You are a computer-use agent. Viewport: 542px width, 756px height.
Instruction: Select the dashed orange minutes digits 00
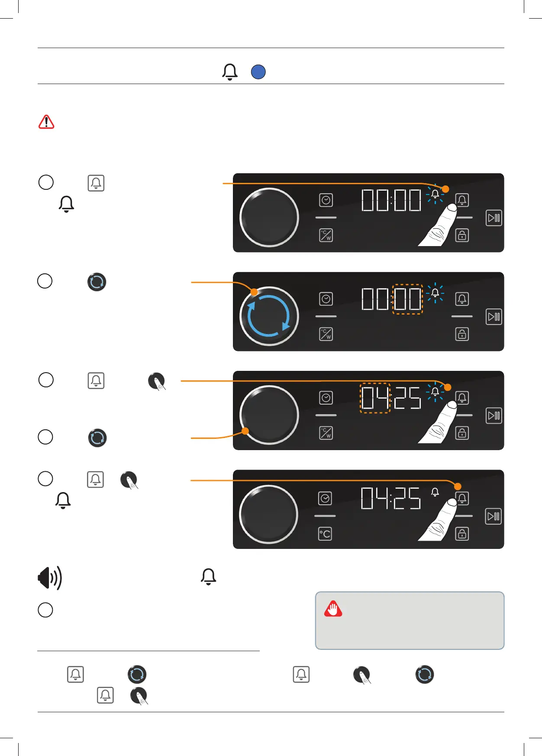tap(407, 299)
